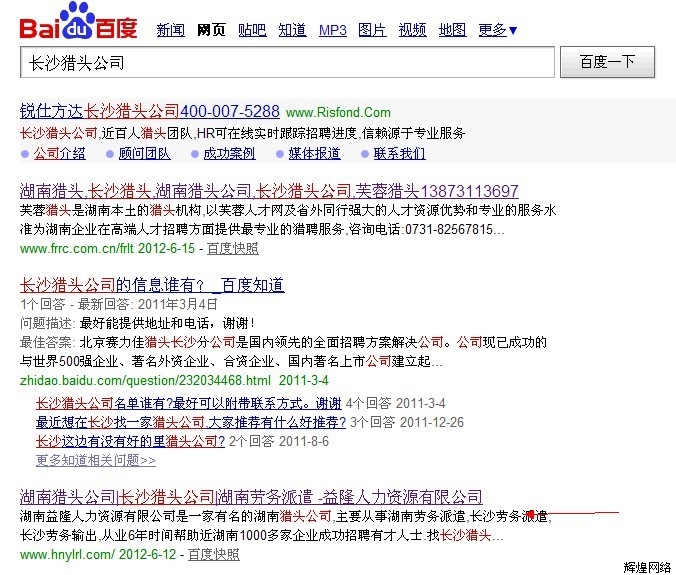676x575 pixels.
Task: Click the zhidao.baidu.com/question/232034468.html URL text
Action: point(145,381)
